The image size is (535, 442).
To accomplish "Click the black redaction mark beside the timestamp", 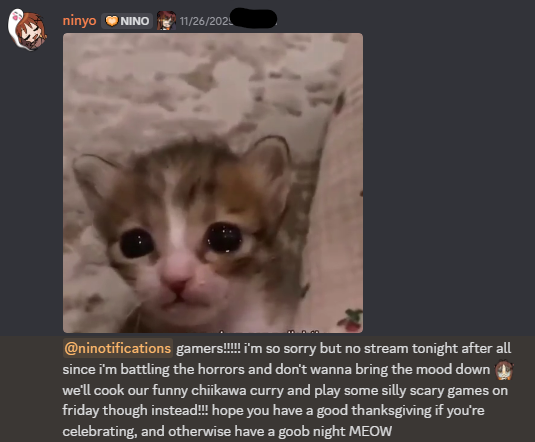I will point(254,18).
